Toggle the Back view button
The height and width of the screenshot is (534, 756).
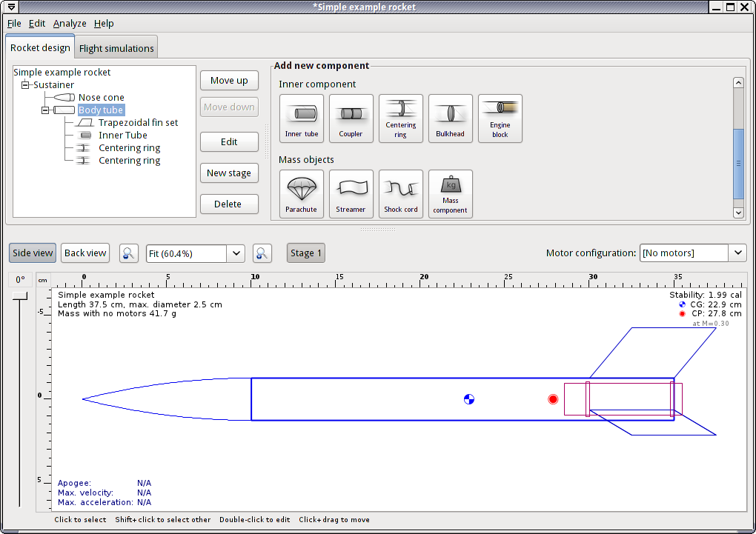pos(85,253)
